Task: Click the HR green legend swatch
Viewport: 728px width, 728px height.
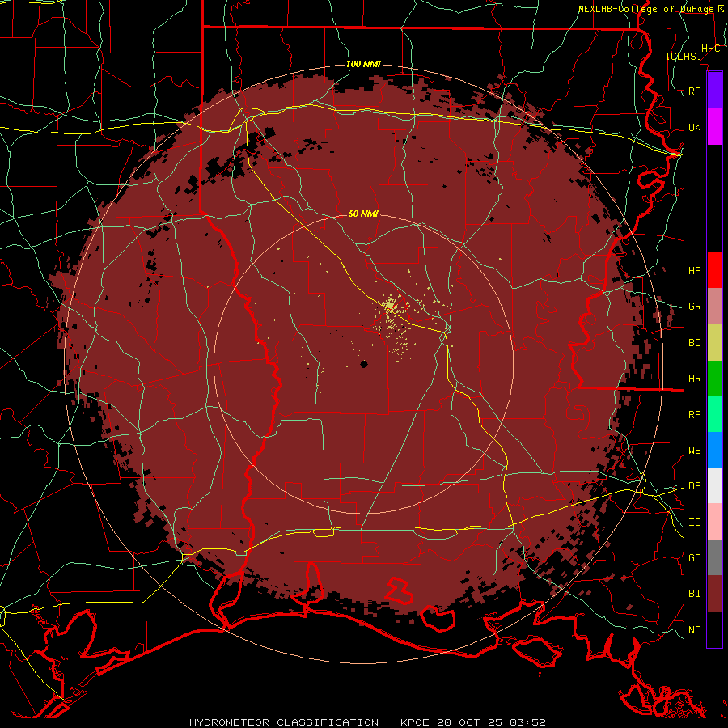Action: click(x=714, y=378)
